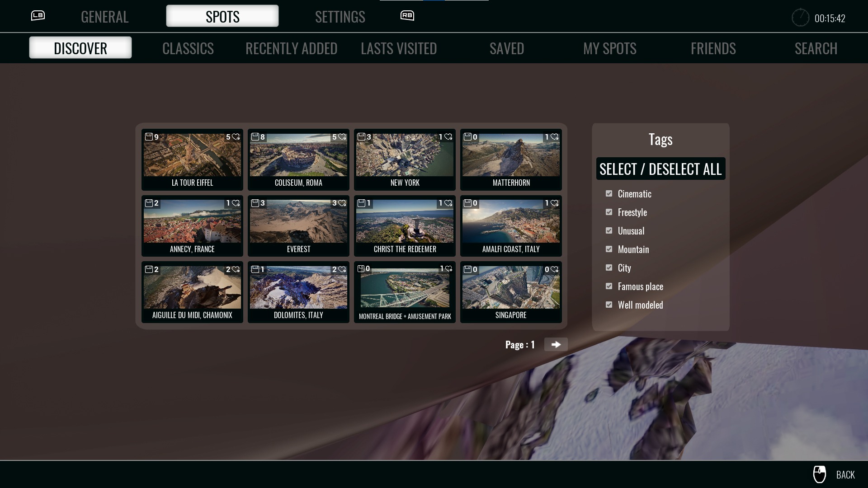Toggle the Mountain tag checkbox
Image resolution: width=868 pixels, height=488 pixels.
[x=609, y=249]
